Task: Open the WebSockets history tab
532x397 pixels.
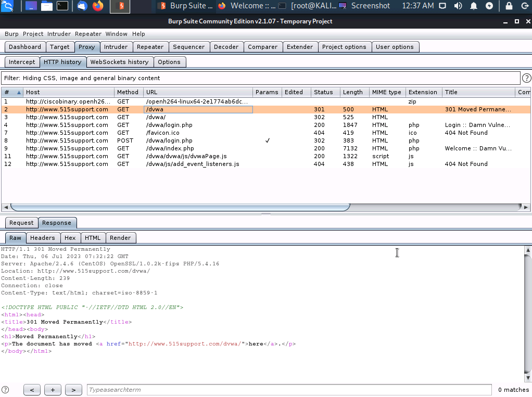Action: pyautogui.click(x=120, y=61)
